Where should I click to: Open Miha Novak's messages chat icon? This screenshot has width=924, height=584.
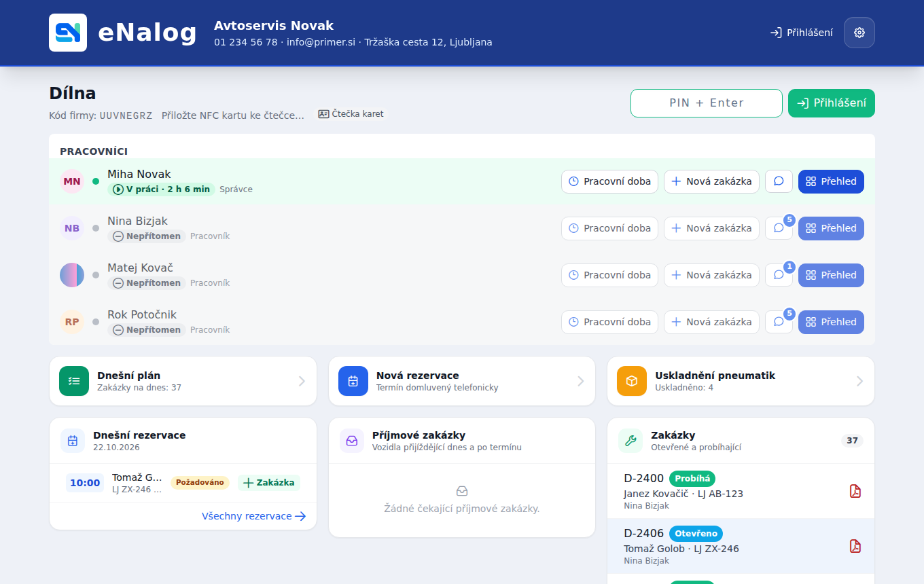coord(779,181)
